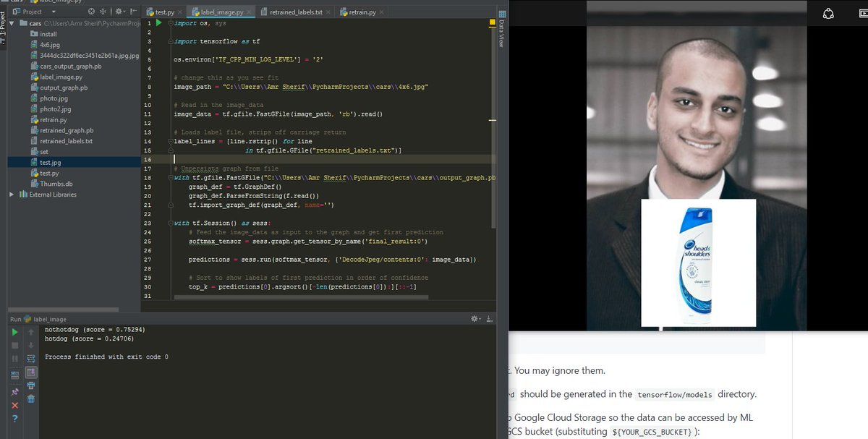Switch to the label_image.py editor tab
The width and height of the screenshot is (868, 439).
(x=222, y=12)
